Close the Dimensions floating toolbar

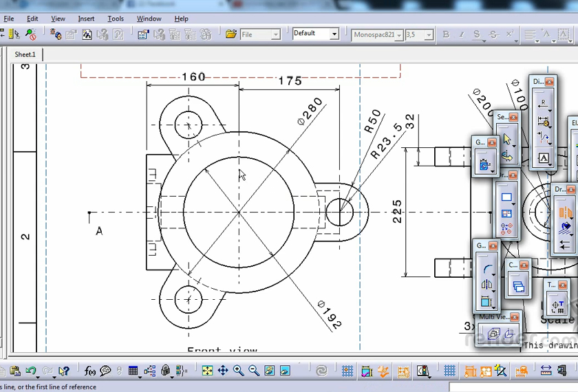549,82
